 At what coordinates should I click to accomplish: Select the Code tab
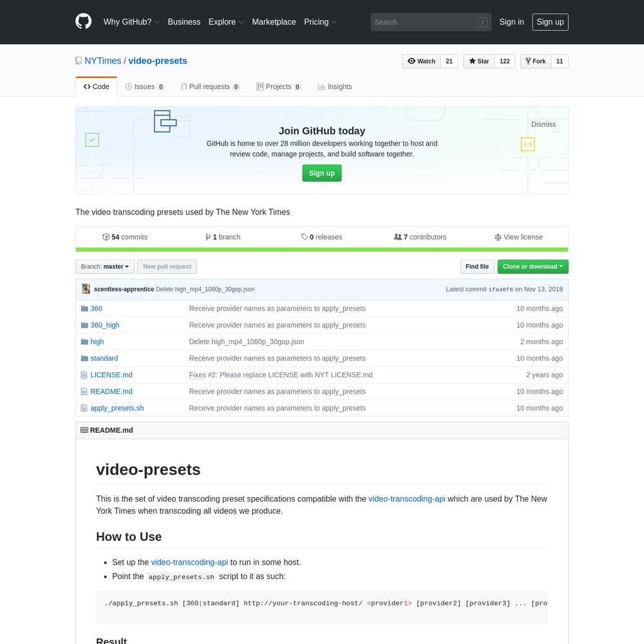96,87
